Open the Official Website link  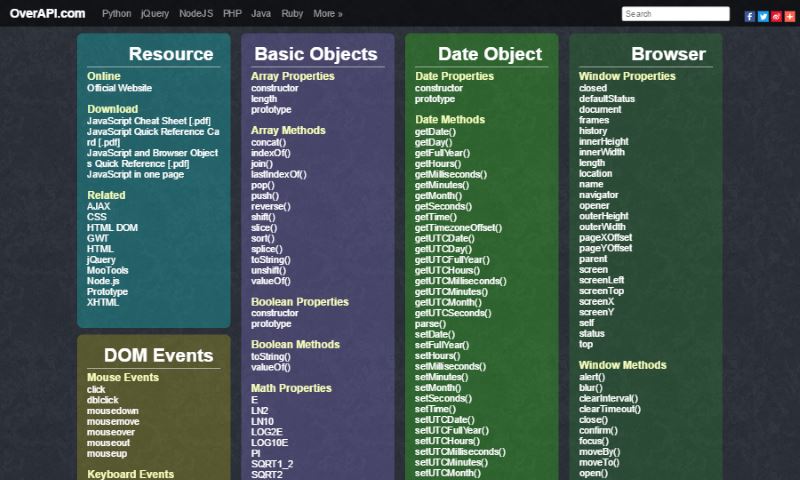119,88
